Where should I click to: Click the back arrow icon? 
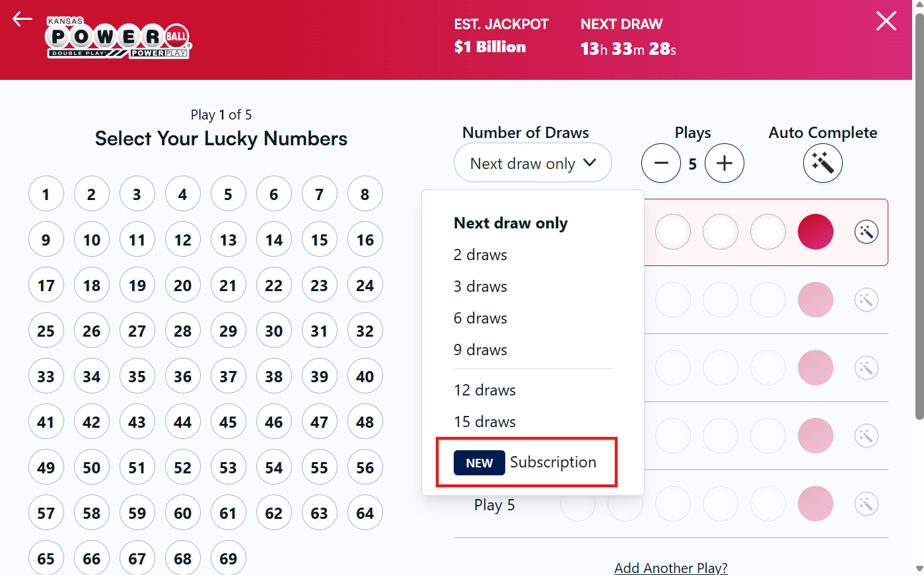[x=22, y=19]
